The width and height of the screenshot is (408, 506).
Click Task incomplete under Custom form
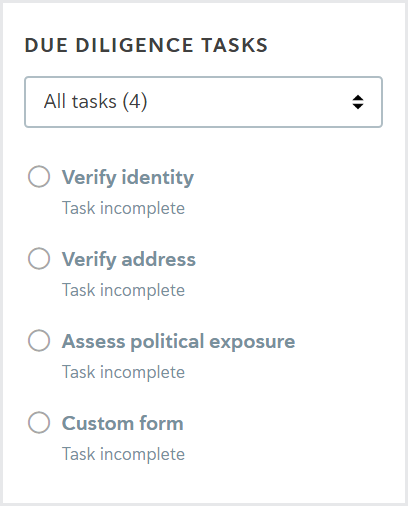coord(123,454)
